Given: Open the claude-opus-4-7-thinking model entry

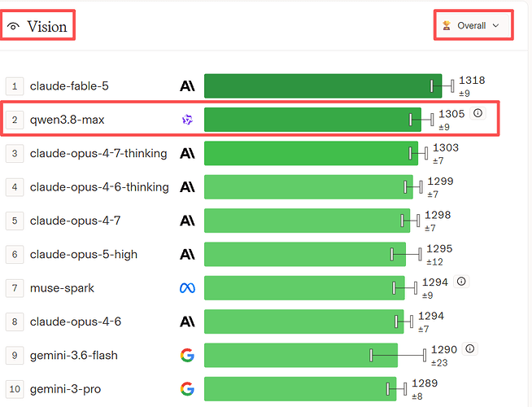Looking at the screenshot, I should click(x=98, y=153).
